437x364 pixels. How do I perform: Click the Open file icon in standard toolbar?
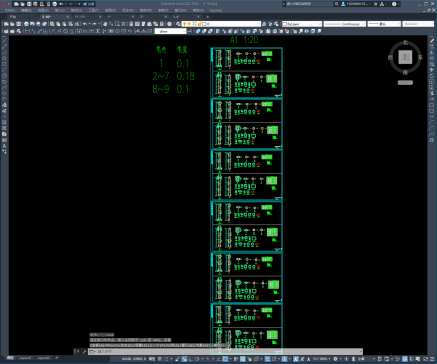[12, 24]
